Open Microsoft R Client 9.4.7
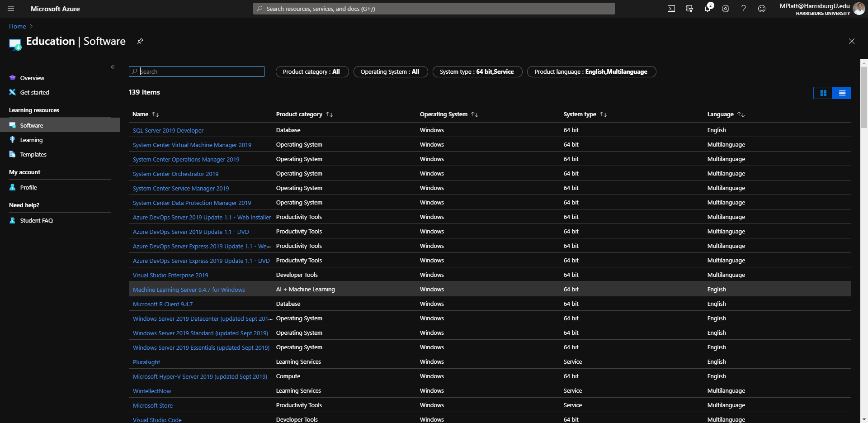The height and width of the screenshot is (423, 868). tap(163, 304)
